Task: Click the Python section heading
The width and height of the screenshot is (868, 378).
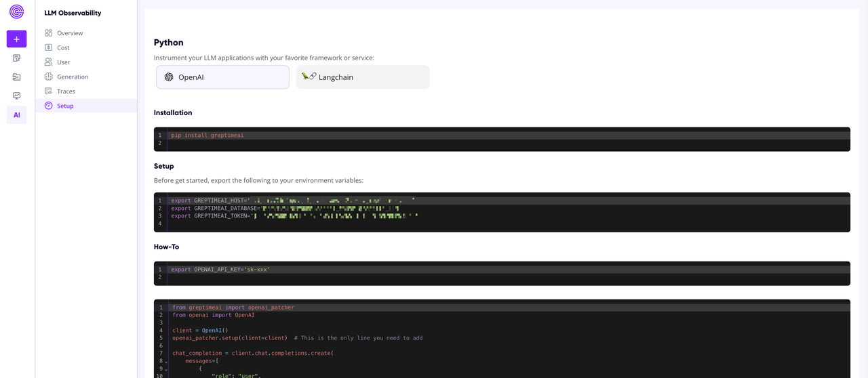Action: (169, 43)
